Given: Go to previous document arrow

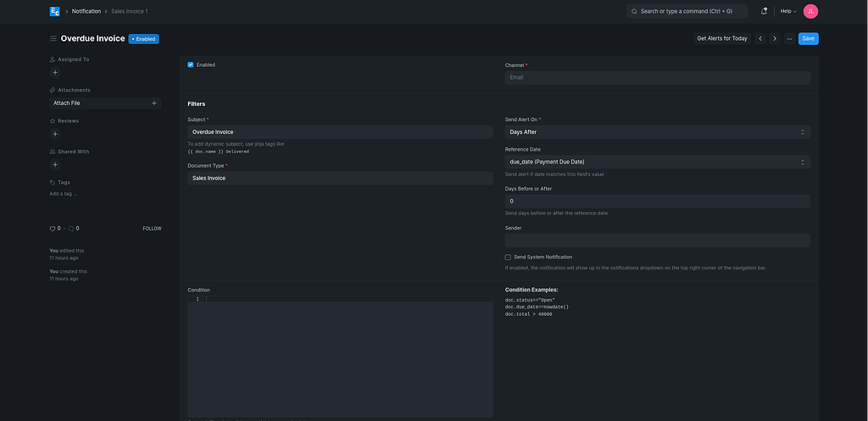Looking at the screenshot, I should 760,39.
